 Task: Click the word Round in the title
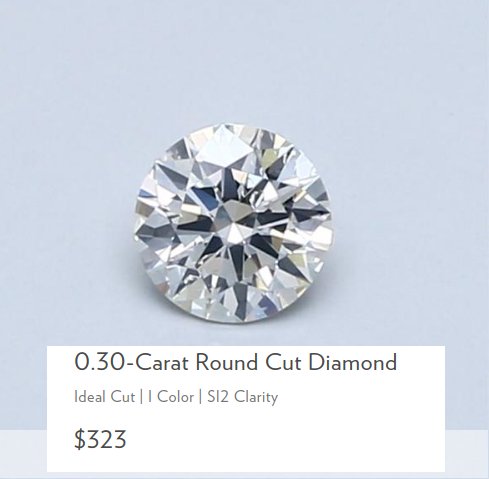coord(227,362)
